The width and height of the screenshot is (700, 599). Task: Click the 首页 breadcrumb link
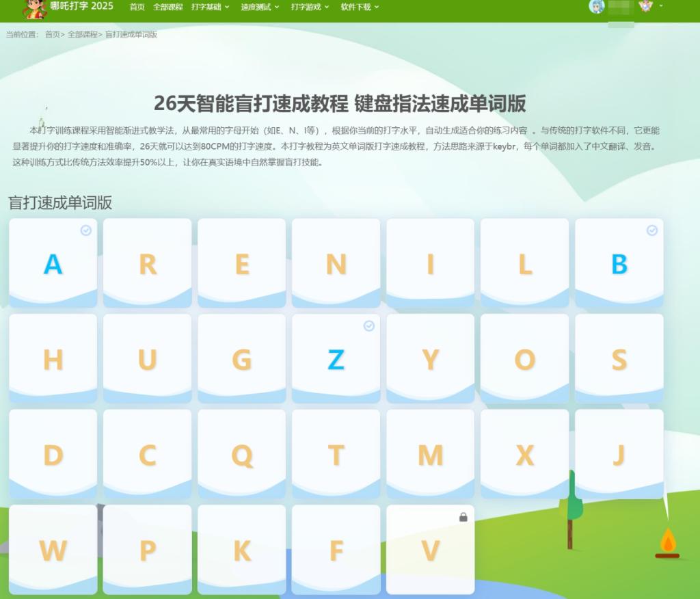53,34
